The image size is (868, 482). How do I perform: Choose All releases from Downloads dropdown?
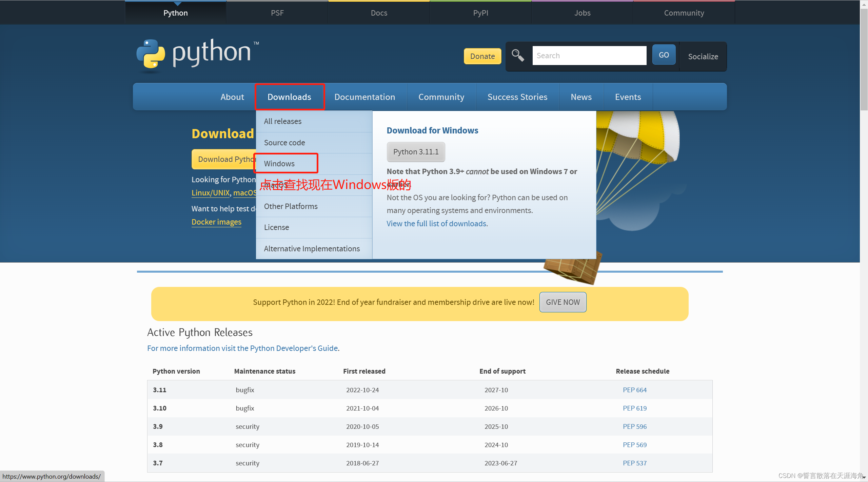(x=314, y=121)
